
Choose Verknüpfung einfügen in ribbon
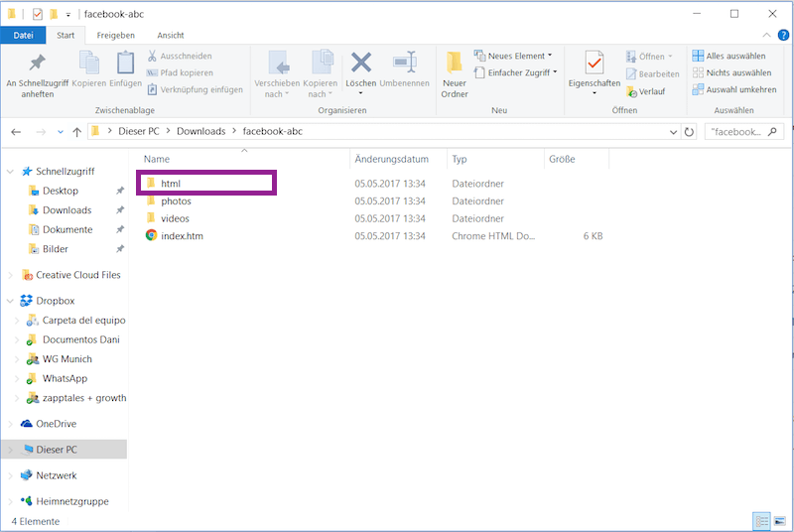(195, 89)
